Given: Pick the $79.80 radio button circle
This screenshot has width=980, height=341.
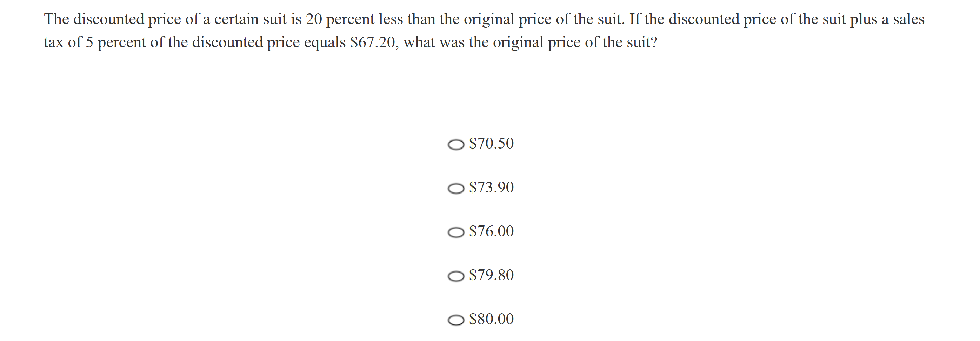Looking at the screenshot, I should pyautogui.click(x=456, y=277).
